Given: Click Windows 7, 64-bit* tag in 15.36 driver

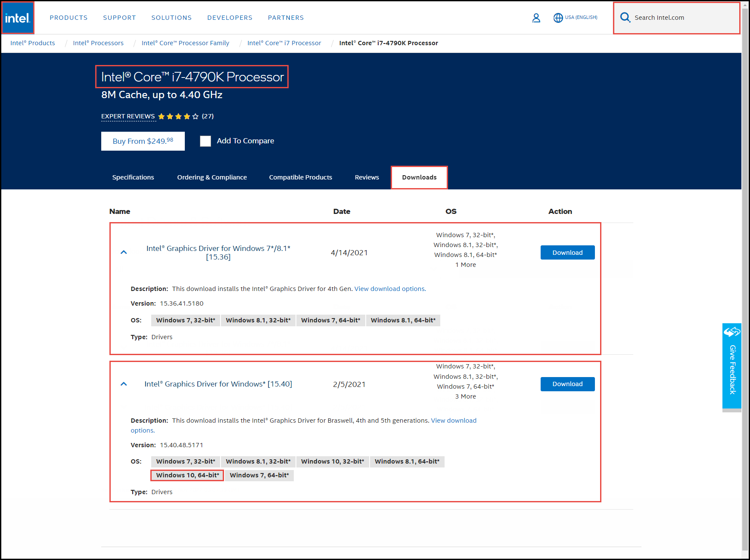Looking at the screenshot, I should tap(331, 320).
